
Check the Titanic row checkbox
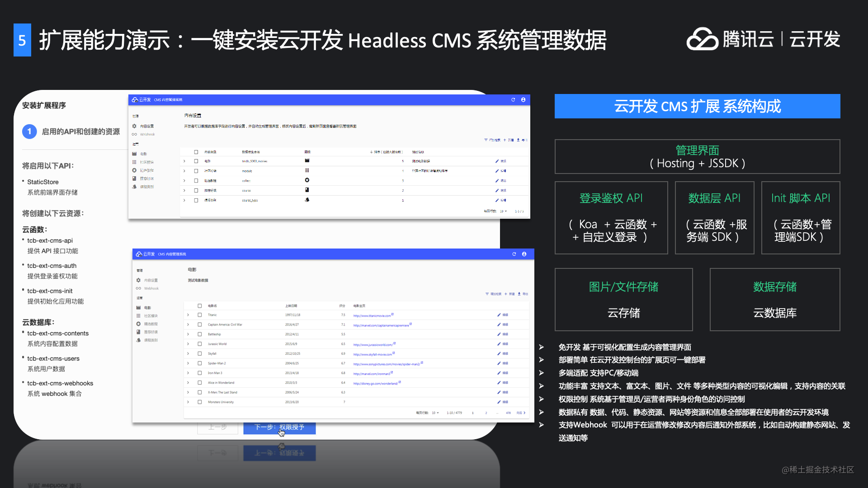pyautogui.click(x=200, y=315)
